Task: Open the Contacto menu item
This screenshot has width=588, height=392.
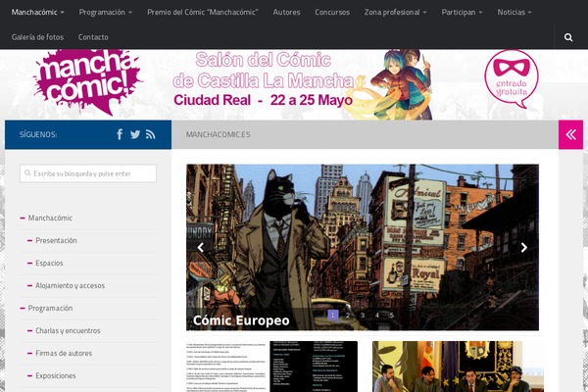Action: tap(93, 37)
